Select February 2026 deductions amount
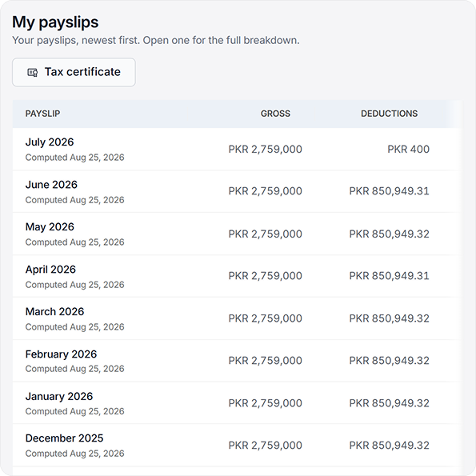476x476 pixels. click(x=389, y=361)
